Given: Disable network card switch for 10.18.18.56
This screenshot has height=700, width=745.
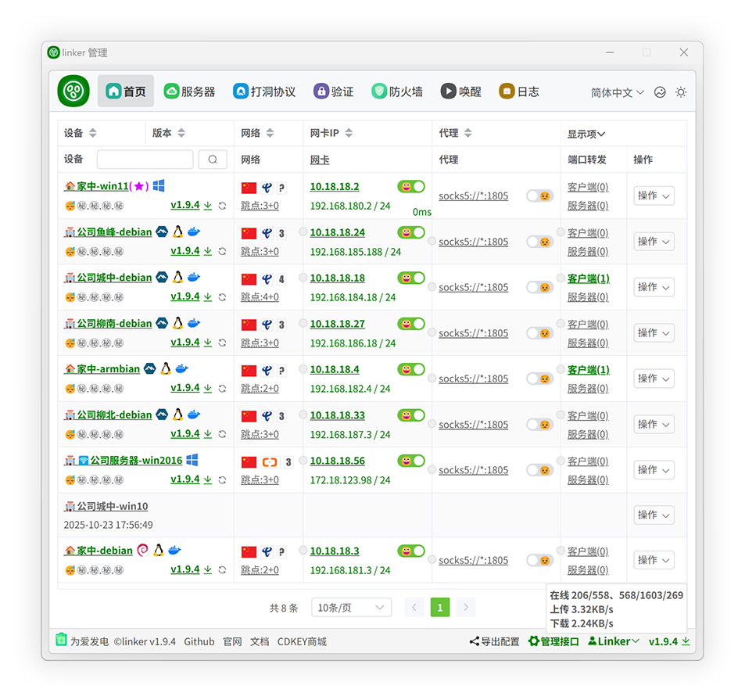Looking at the screenshot, I should tap(411, 461).
